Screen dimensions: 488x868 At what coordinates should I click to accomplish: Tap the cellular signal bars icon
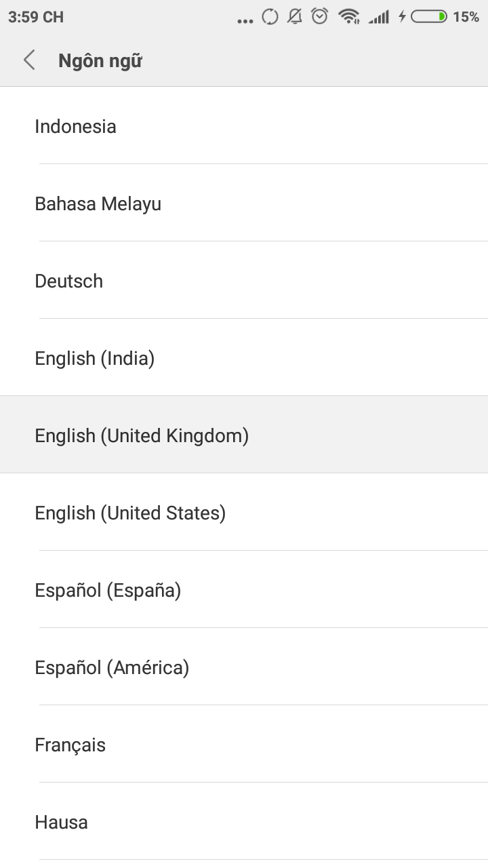379,17
